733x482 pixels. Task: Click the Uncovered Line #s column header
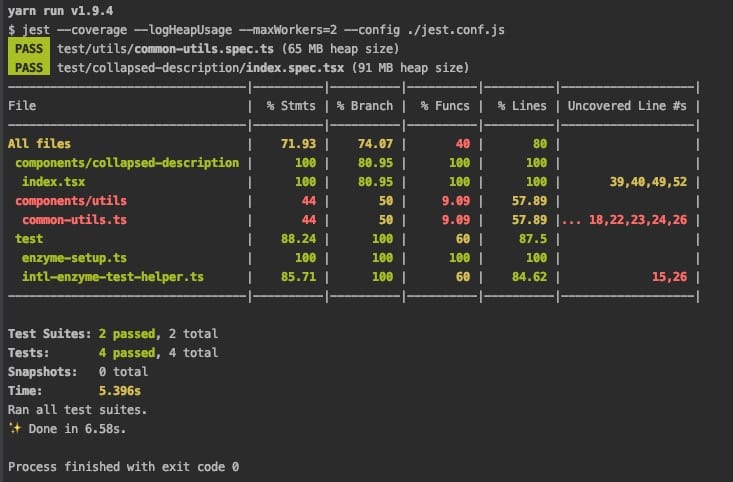pos(627,106)
